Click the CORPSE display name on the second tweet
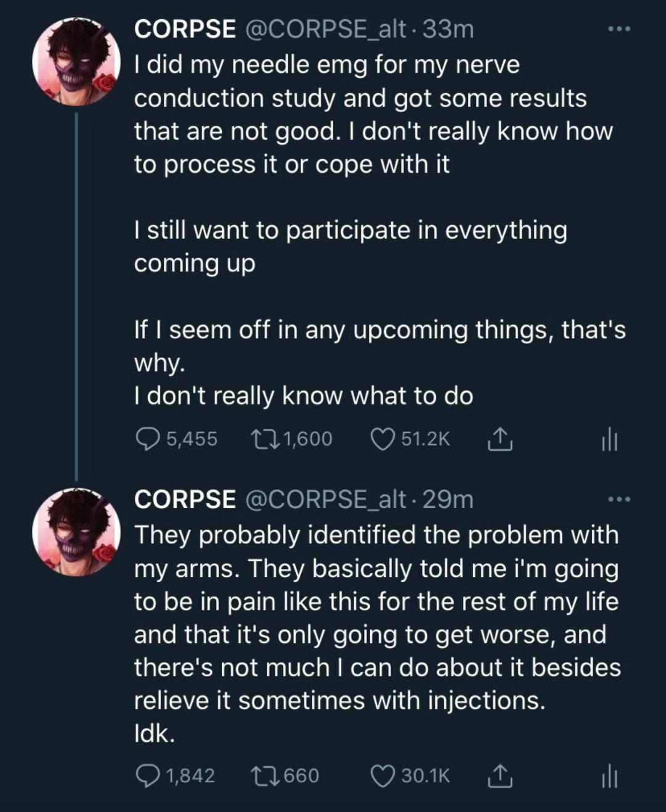This screenshot has height=812, width=666. click(184, 501)
